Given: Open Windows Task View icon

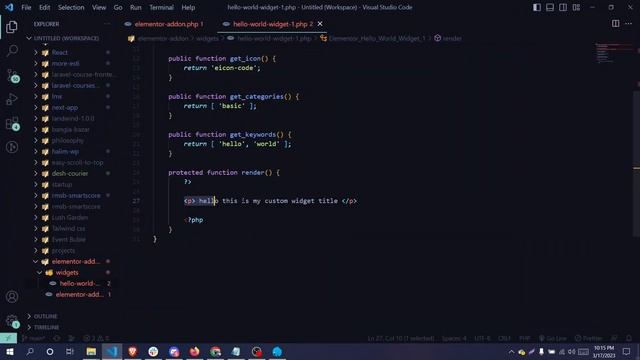Looking at the screenshot, I should (x=70, y=351).
